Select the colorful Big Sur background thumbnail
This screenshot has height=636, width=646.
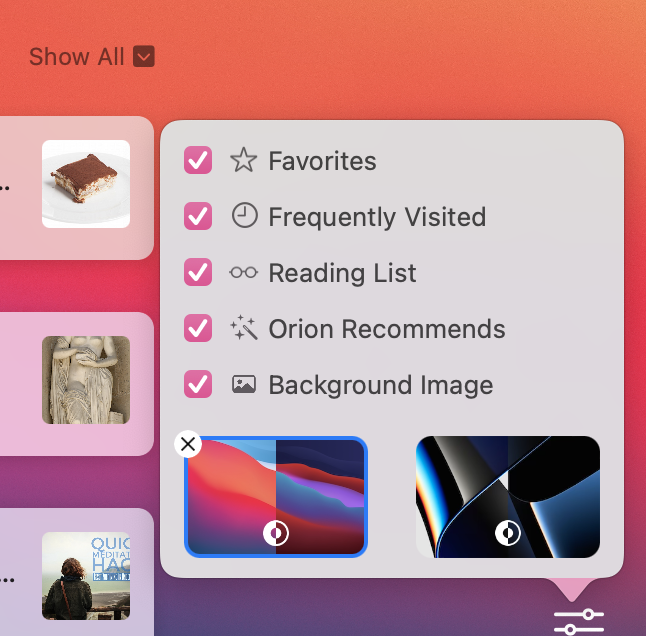[276, 497]
